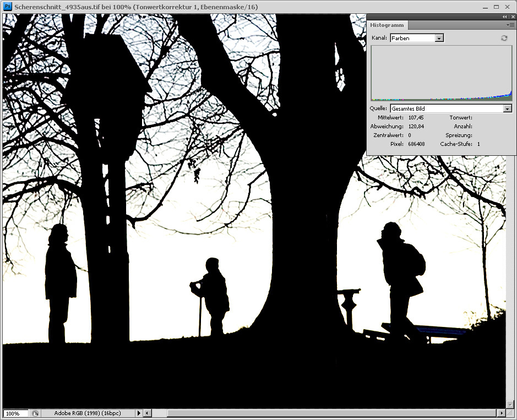The image size is (517, 420).
Task: Collapse the Histogramm panel to icons
Action: pos(505,17)
